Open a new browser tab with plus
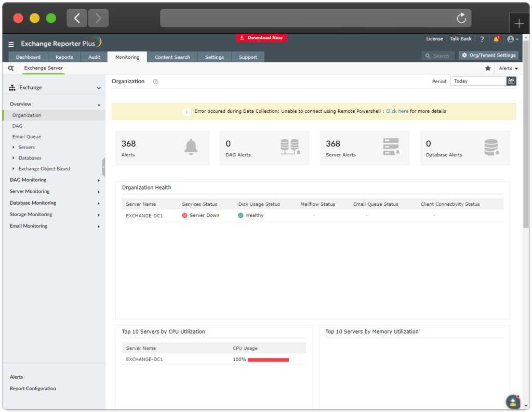This screenshot has width=532, height=412. point(519,23)
